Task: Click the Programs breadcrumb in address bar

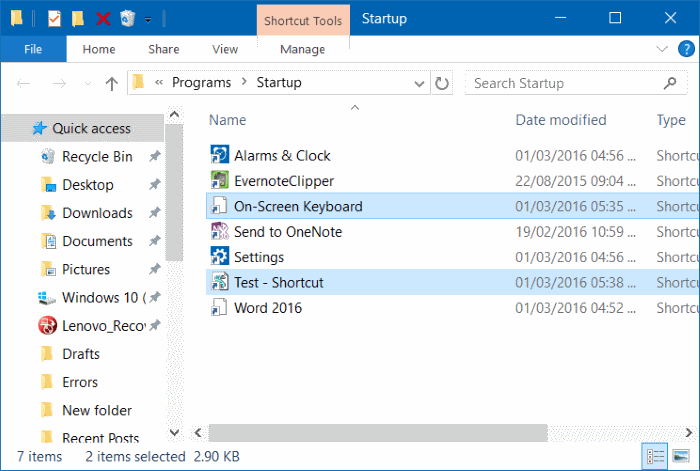Action: [202, 83]
